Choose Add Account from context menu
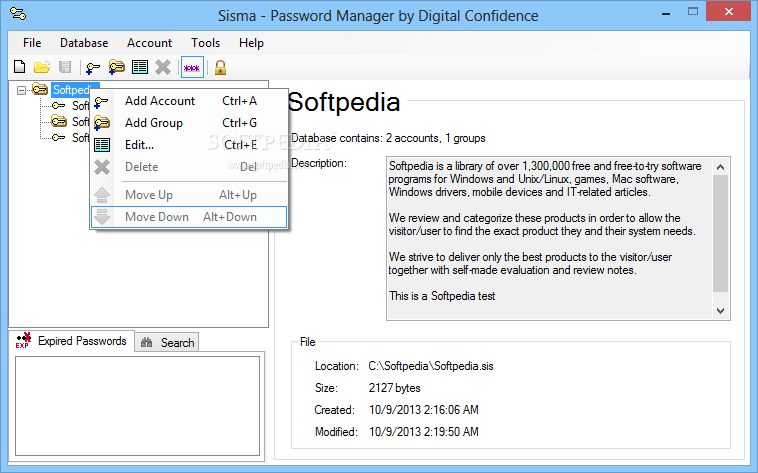This screenshot has height=473, width=758. [x=190, y=101]
